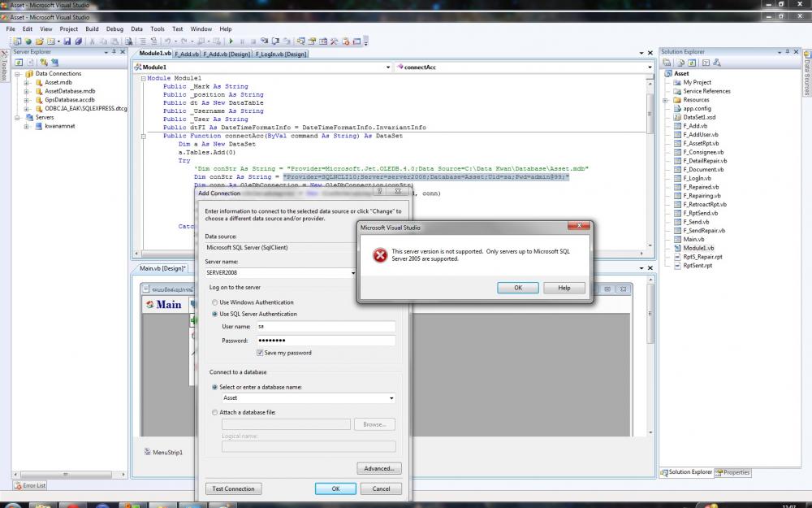Click the Advanced... button
Image resolution: width=812 pixels, height=508 pixels.
coord(379,469)
